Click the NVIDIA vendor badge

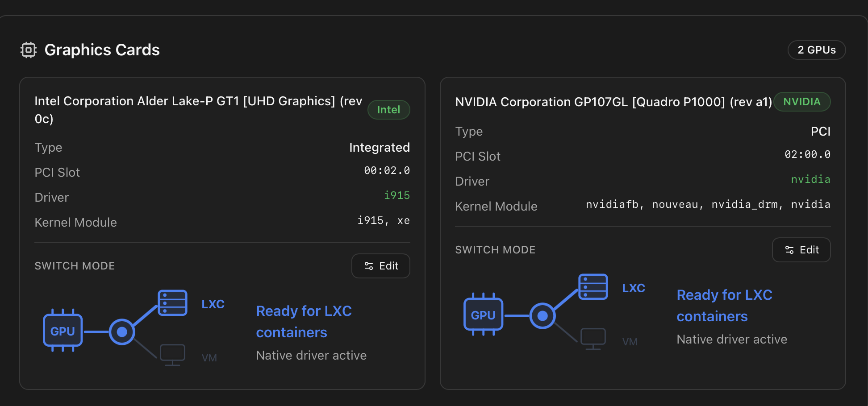tap(802, 102)
